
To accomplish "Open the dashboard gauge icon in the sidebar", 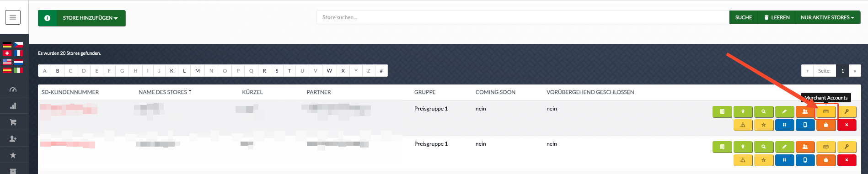I will [x=13, y=90].
